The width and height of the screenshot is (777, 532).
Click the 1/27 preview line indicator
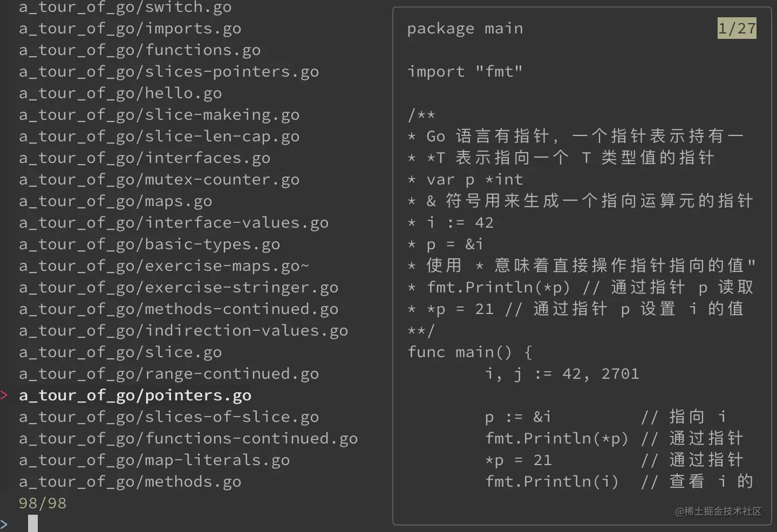tap(737, 28)
